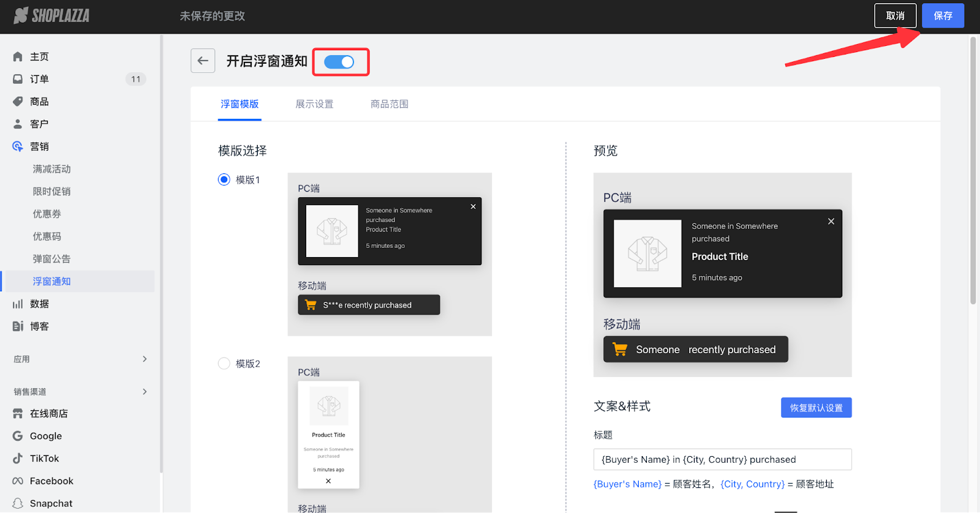Click the Shoplazza logo
Image resolution: width=980 pixels, height=513 pixels.
tap(51, 16)
